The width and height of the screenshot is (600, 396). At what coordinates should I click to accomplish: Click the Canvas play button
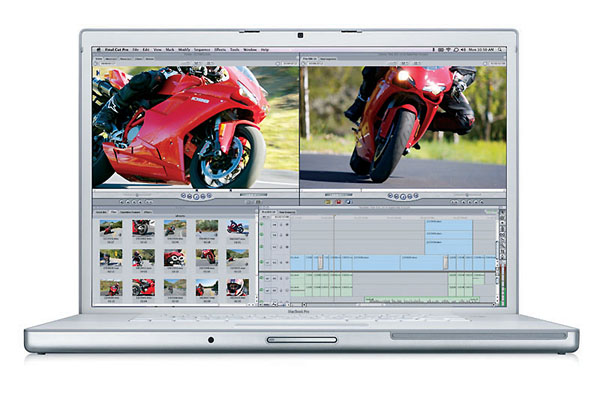point(403,197)
